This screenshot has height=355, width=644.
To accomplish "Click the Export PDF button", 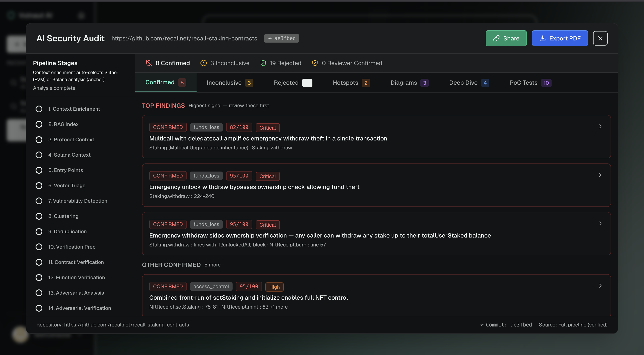I will (x=560, y=38).
